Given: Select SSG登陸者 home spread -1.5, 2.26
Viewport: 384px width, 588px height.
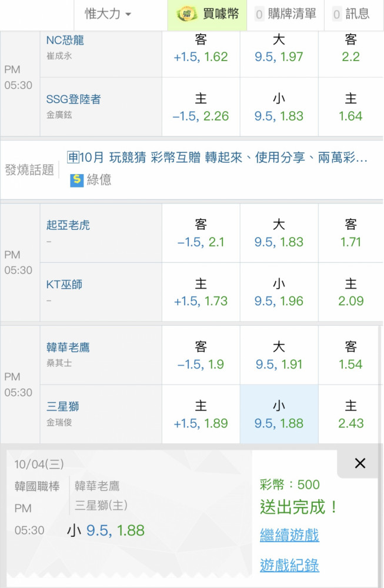Looking at the screenshot, I should coord(201,107).
